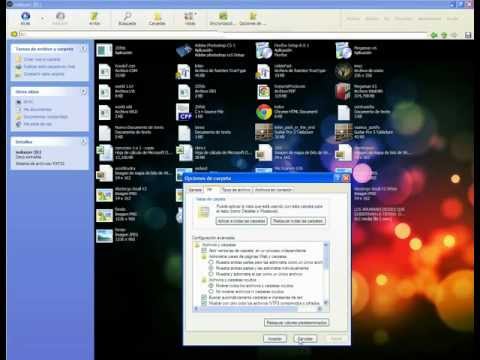The image size is (480, 360).
Task: Toggle the launch folder windows in separate process checkbox
Action: point(204,250)
